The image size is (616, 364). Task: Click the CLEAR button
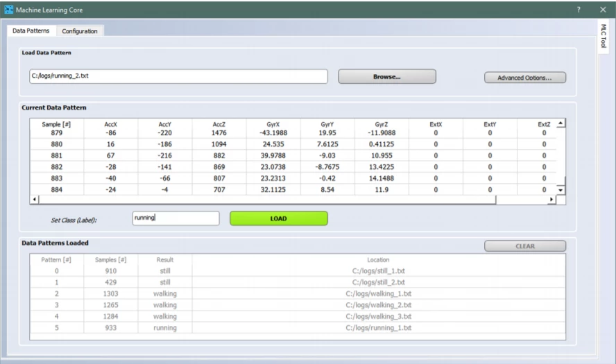tap(525, 246)
